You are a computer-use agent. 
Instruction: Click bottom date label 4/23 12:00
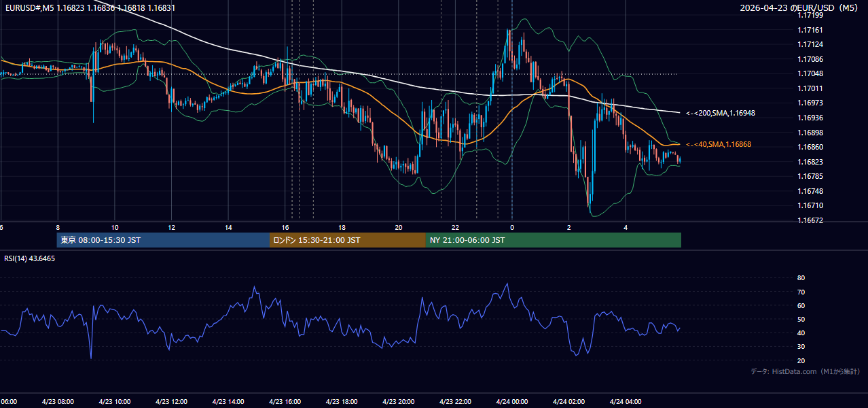[172, 402]
